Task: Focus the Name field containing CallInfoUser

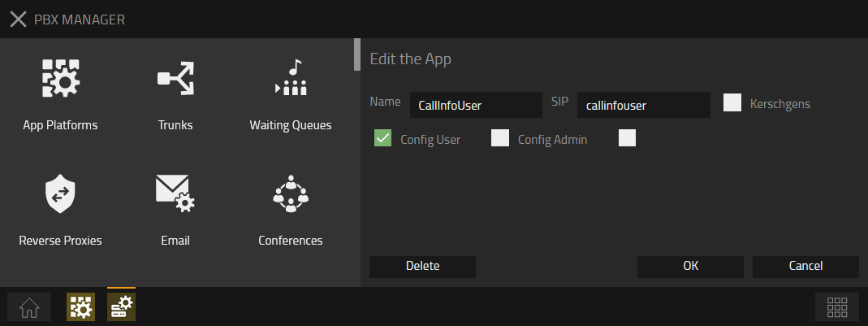Action: pyautogui.click(x=476, y=105)
